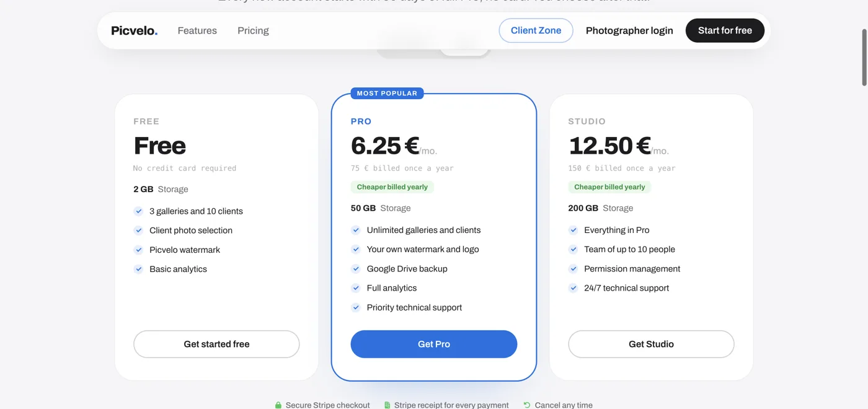
Task: Click the 12.50 € price
Action: pyautogui.click(x=609, y=146)
